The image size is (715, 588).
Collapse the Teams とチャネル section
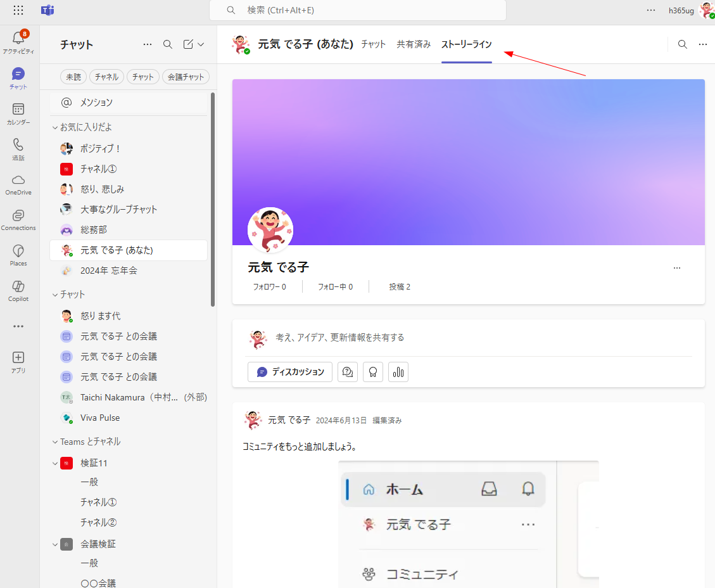pyautogui.click(x=55, y=442)
